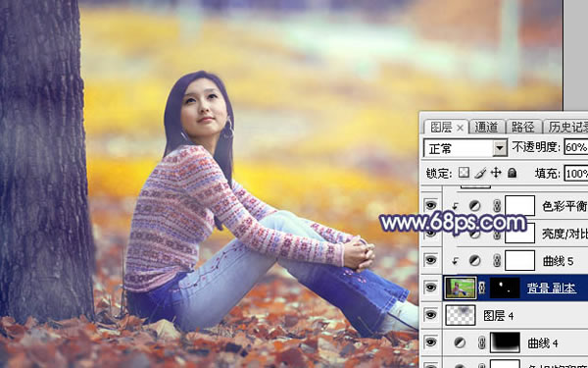588x368 pixels.
Task: Select the 背景 副本 black layer mask thumbnail
Action: 505,288
